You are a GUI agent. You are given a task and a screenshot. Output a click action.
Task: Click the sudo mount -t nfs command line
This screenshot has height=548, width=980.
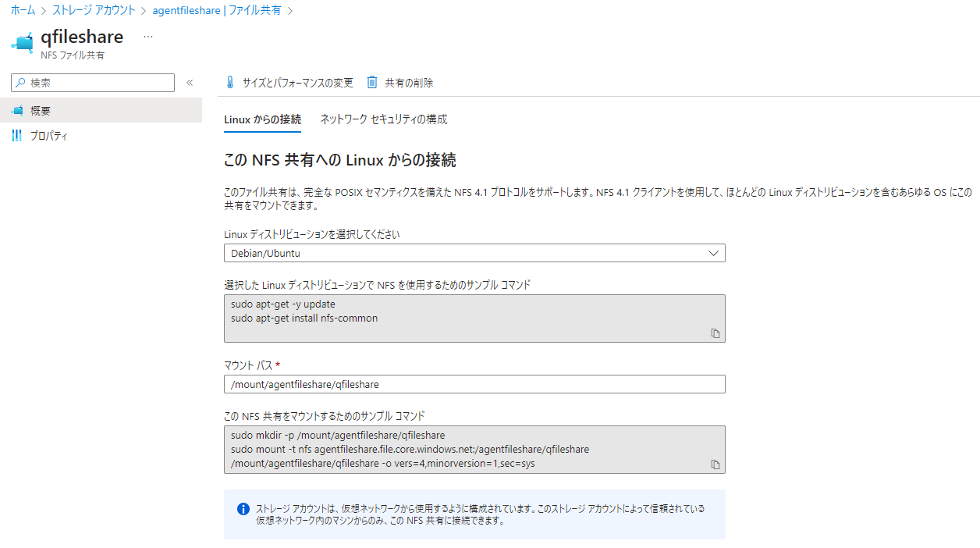(410, 449)
